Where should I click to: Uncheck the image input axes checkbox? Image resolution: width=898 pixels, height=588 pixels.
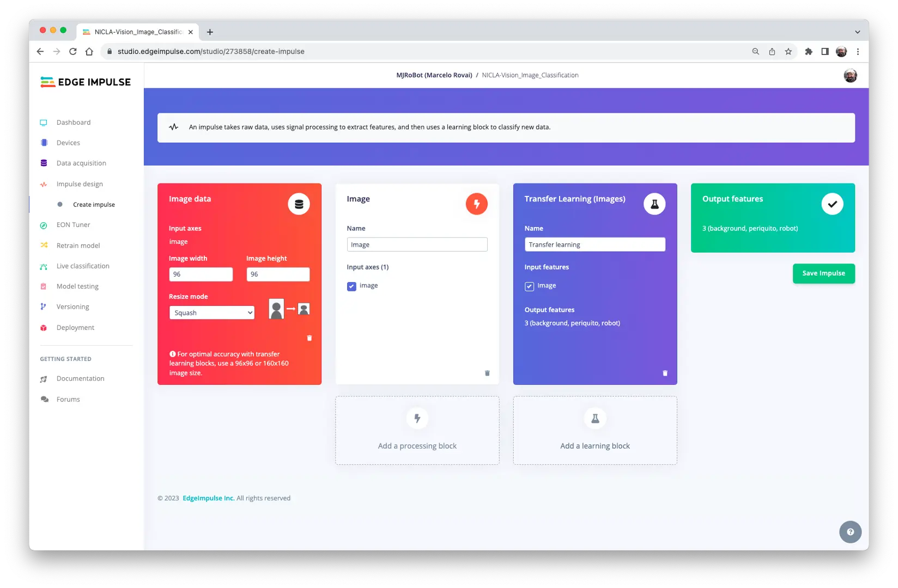[351, 286]
